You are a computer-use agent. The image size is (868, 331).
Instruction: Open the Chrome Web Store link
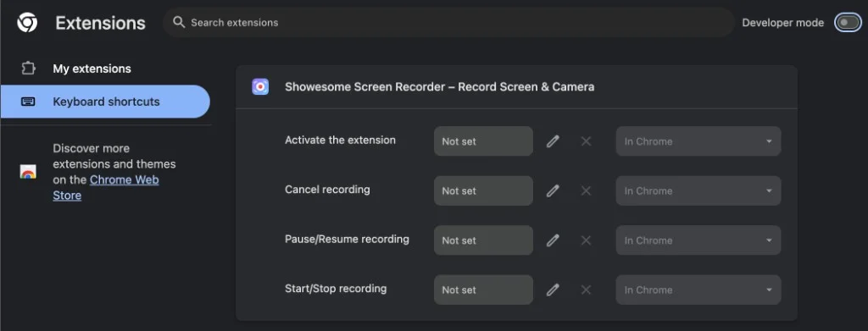tap(106, 187)
